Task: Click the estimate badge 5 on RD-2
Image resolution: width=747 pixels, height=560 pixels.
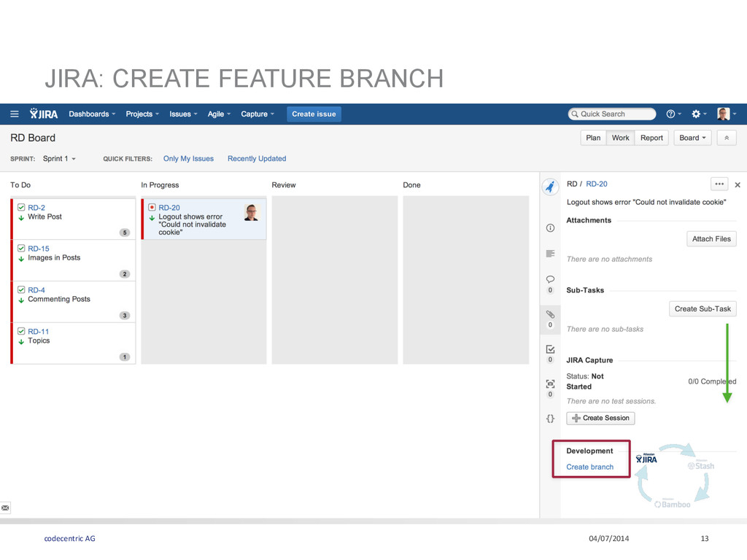Action: pyautogui.click(x=125, y=233)
